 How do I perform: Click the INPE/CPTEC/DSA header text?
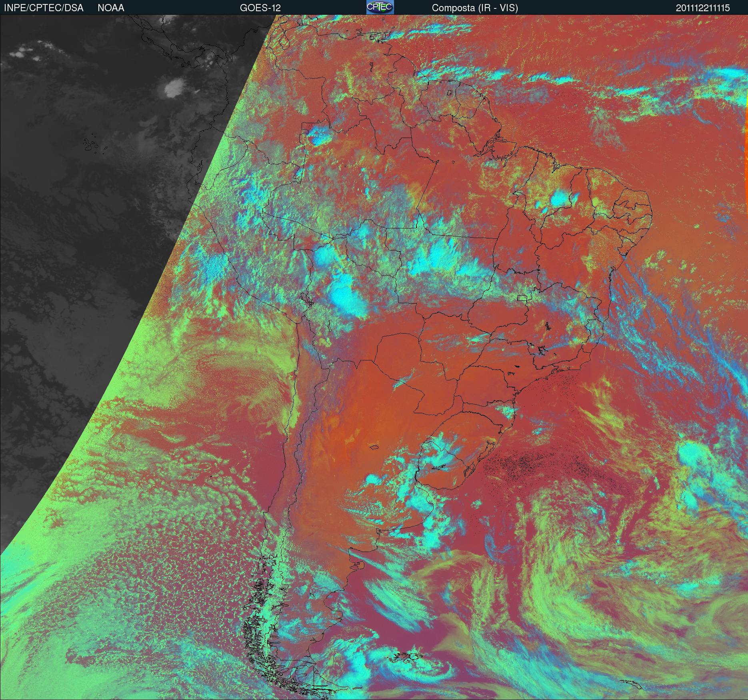tap(44, 8)
